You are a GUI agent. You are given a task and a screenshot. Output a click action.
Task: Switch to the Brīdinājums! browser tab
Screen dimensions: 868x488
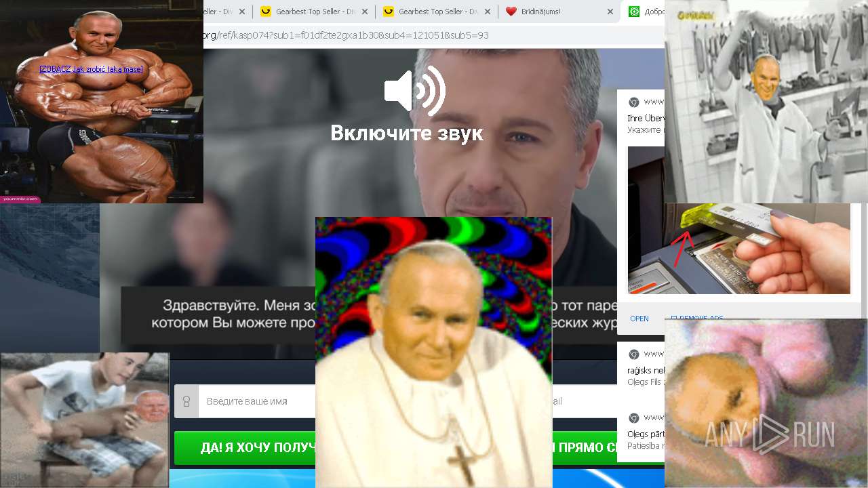tap(559, 12)
